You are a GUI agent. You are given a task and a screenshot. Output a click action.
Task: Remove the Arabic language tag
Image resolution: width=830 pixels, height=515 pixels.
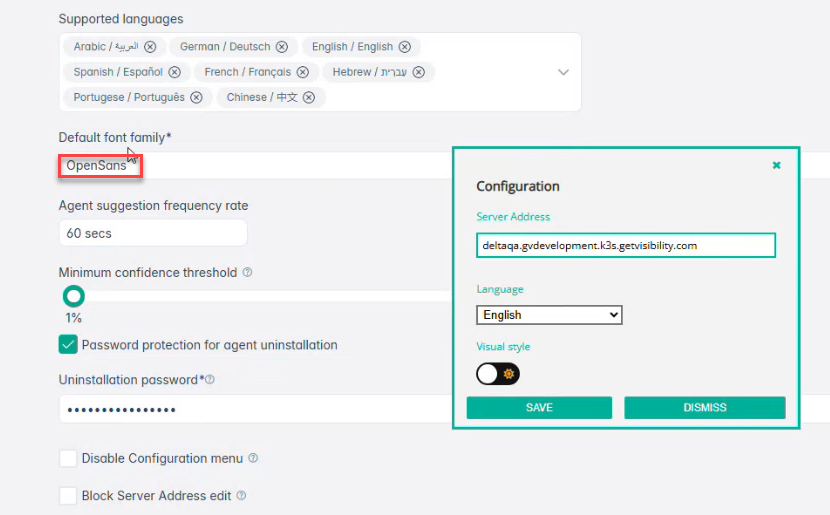coord(150,47)
